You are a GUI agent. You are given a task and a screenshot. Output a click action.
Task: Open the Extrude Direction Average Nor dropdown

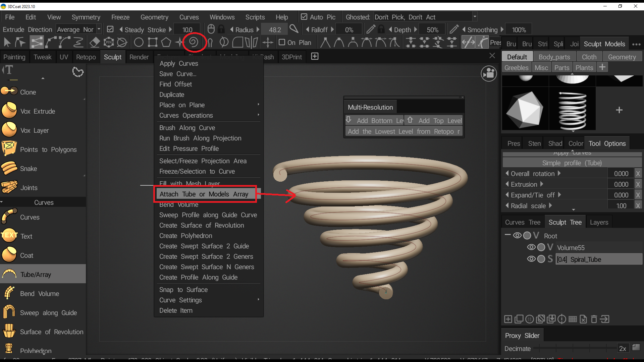(78, 29)
